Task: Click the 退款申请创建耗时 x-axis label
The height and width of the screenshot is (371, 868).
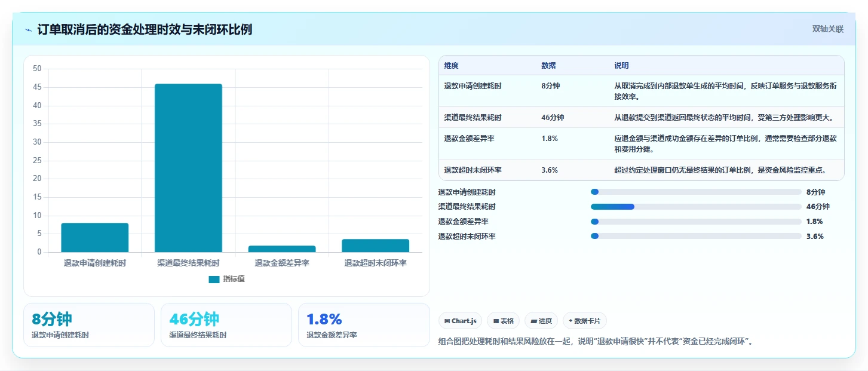Action: (x=95, y=263)
